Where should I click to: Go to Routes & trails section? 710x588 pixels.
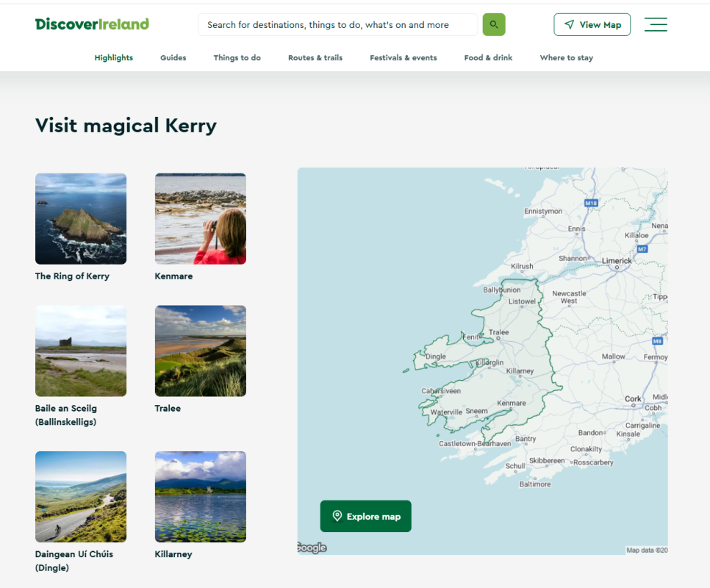(315, 57)
